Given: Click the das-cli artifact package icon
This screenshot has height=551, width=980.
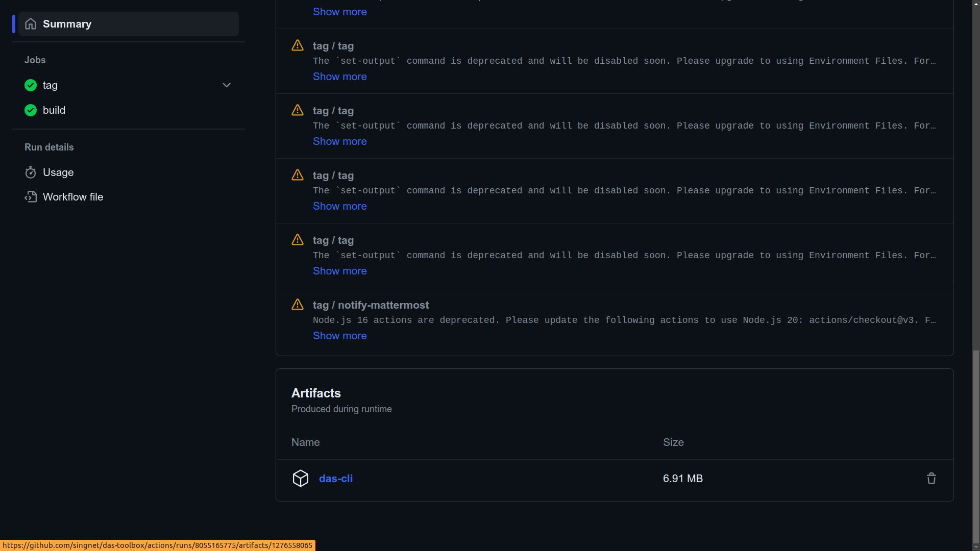Looking at the screenshot, I should click(x=300, y=479).
